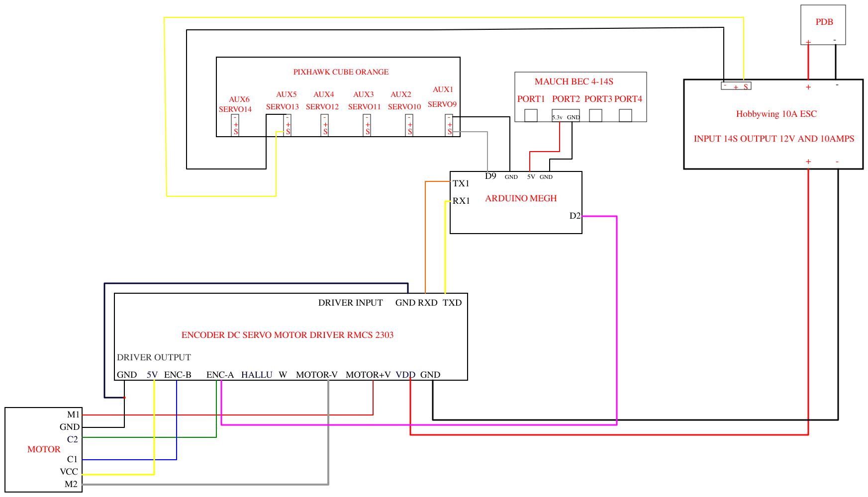Click the HALLU pin label
The height and width of the screenshot is (497, 868).
point(257,375)
